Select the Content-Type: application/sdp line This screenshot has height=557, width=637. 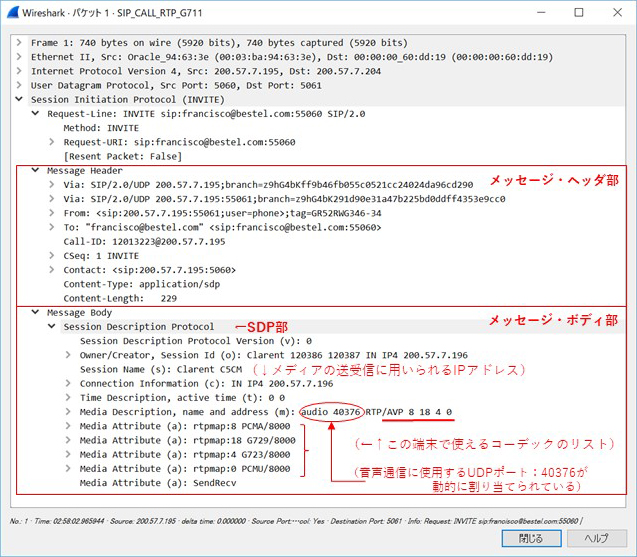tap(142, 284)
